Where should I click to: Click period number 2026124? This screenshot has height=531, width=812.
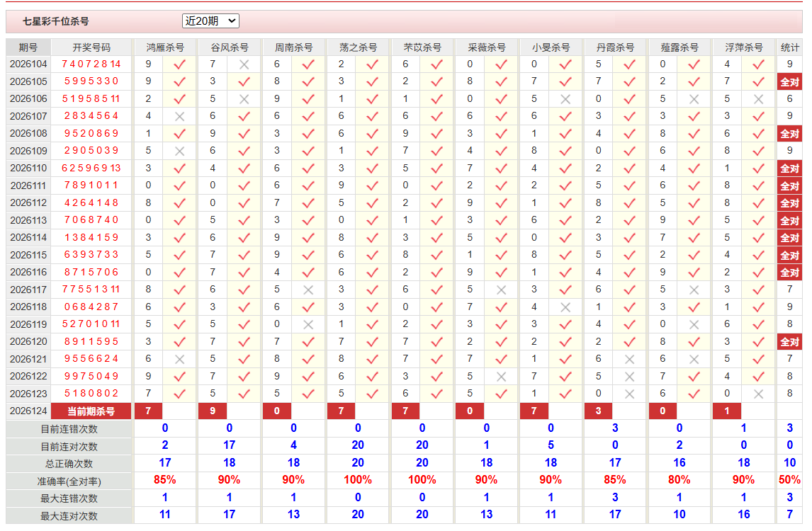(x=28, y=411)
